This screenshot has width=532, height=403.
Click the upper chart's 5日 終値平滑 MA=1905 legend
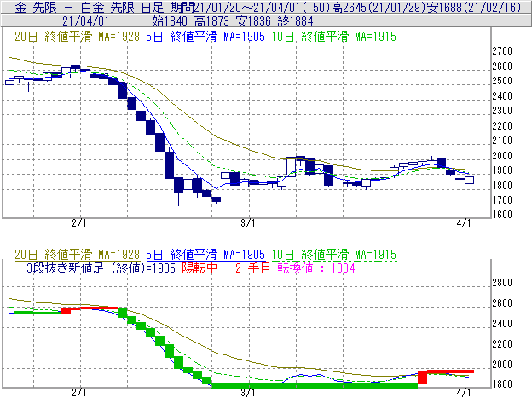205,37
